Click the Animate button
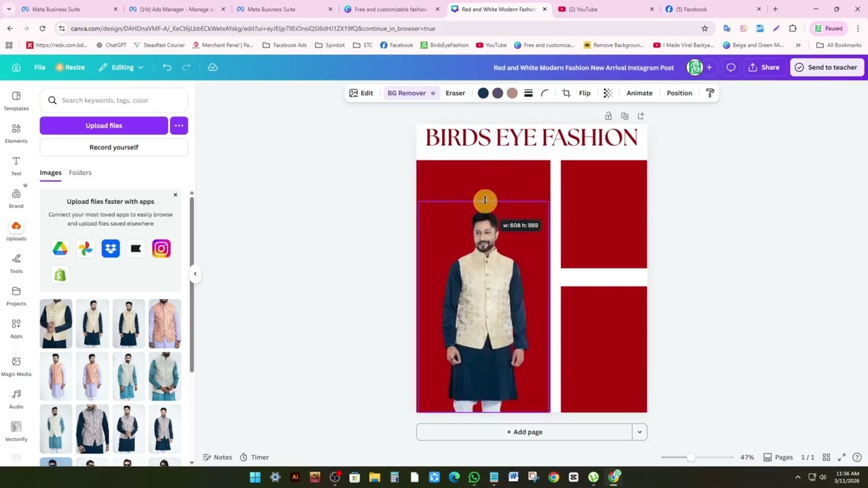The width and height of the screenshot is (868, 488). (639, 93)
